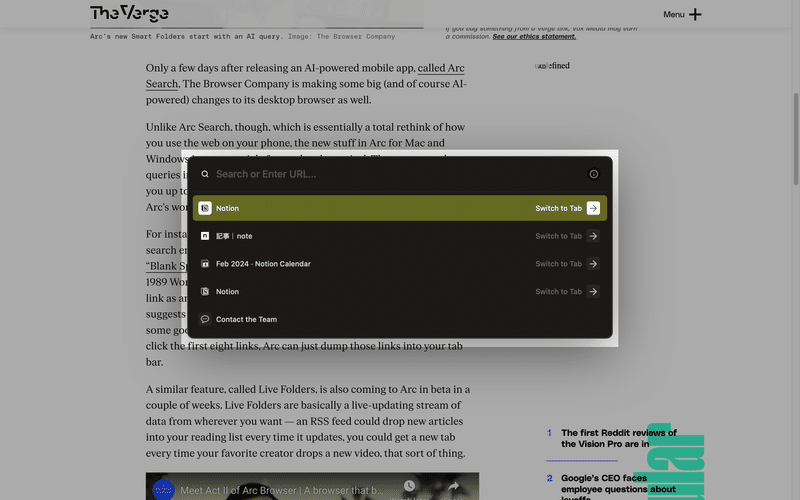Open the Menu button in page header
Viewport: 800px width, 500px height.
(682, 14)
